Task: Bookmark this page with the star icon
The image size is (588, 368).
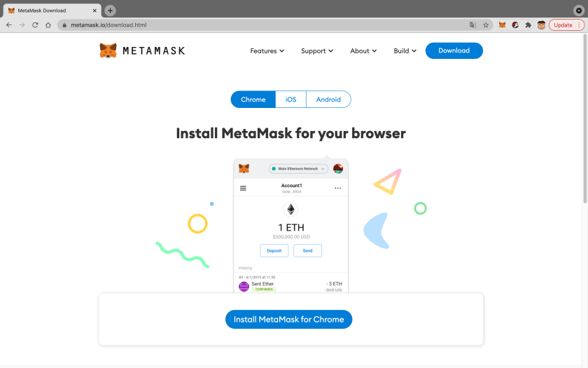Action: (486, 25)
